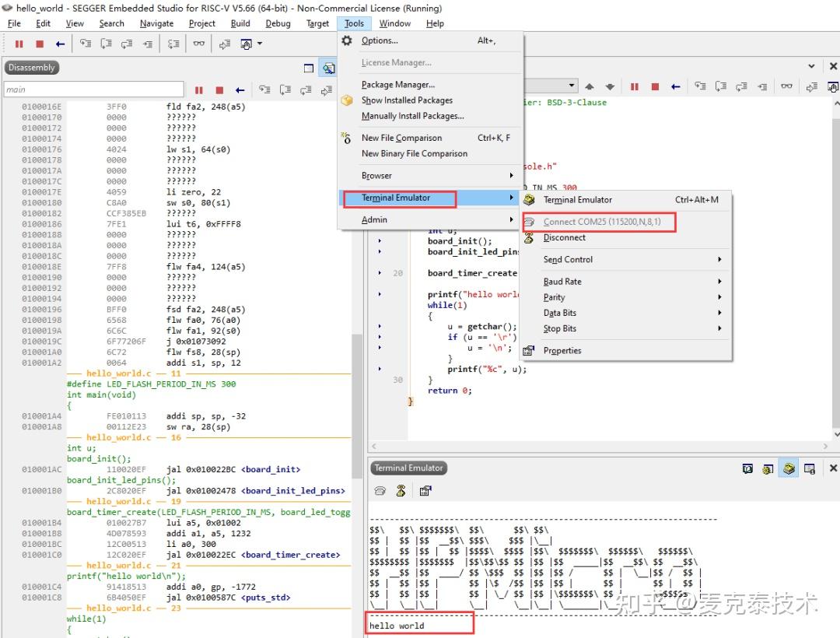The height and width of the screenshot is (638, 840).
Task: Expand the Browser submenu
Action: point(431,176)
